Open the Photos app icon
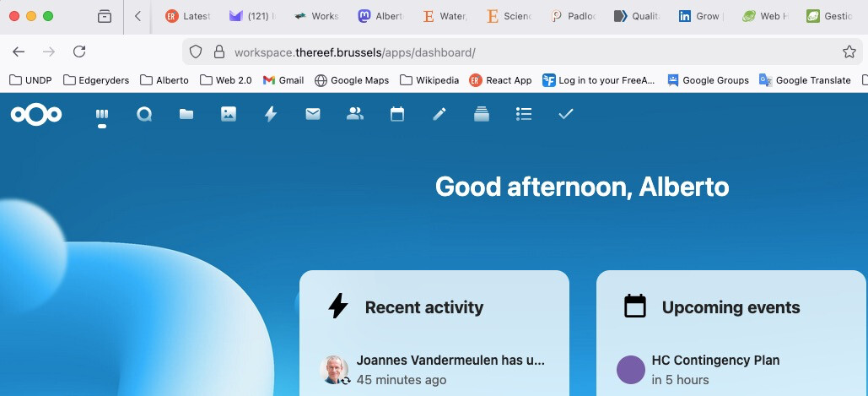The image size is (868, 396). point(229,114)
